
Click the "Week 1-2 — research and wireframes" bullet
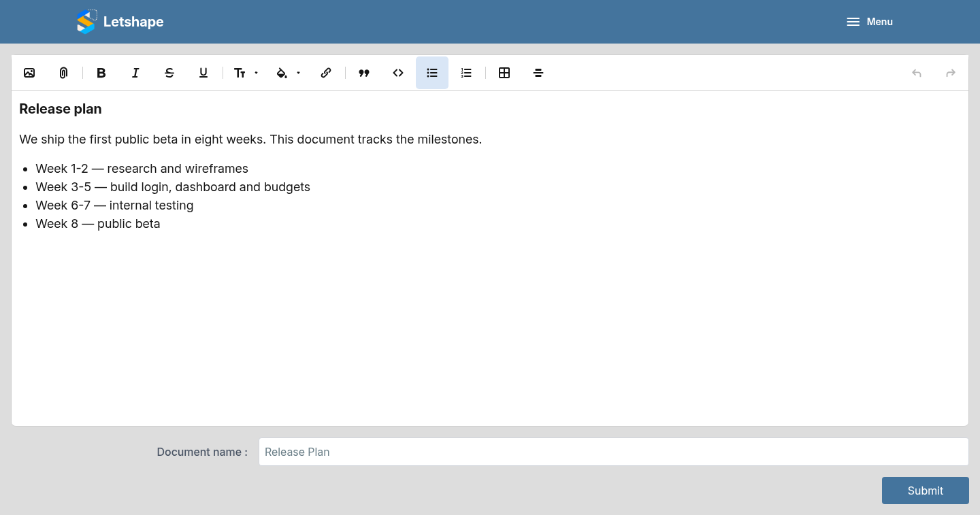pyautogui.click(x=142, y=169)
